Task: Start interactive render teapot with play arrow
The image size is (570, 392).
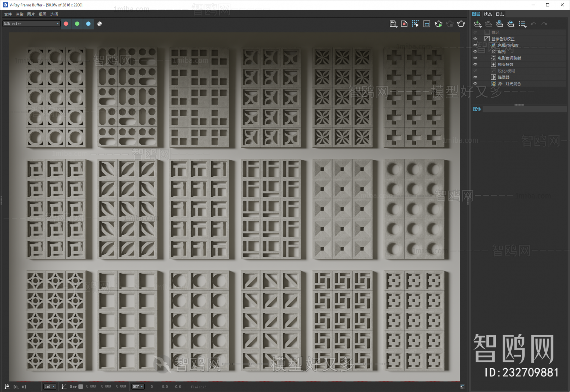Action: (x=438, y=24)
